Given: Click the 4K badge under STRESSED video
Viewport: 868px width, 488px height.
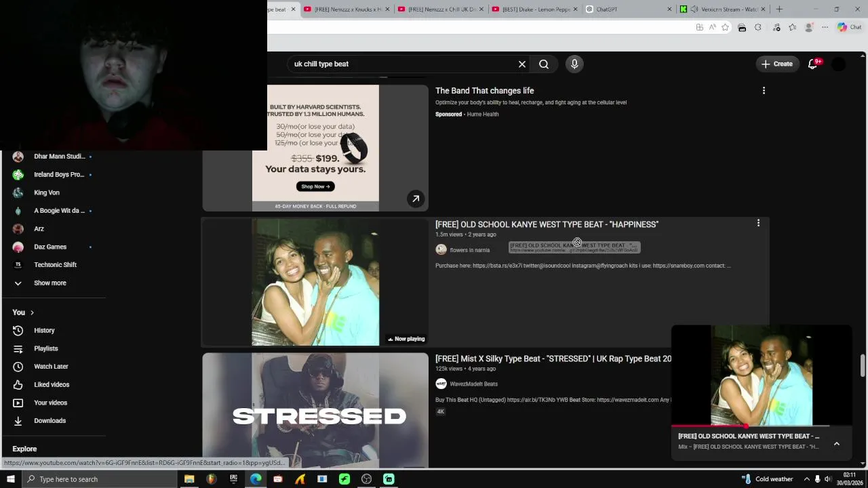Looking at the screenshot, I should [441, 411].
